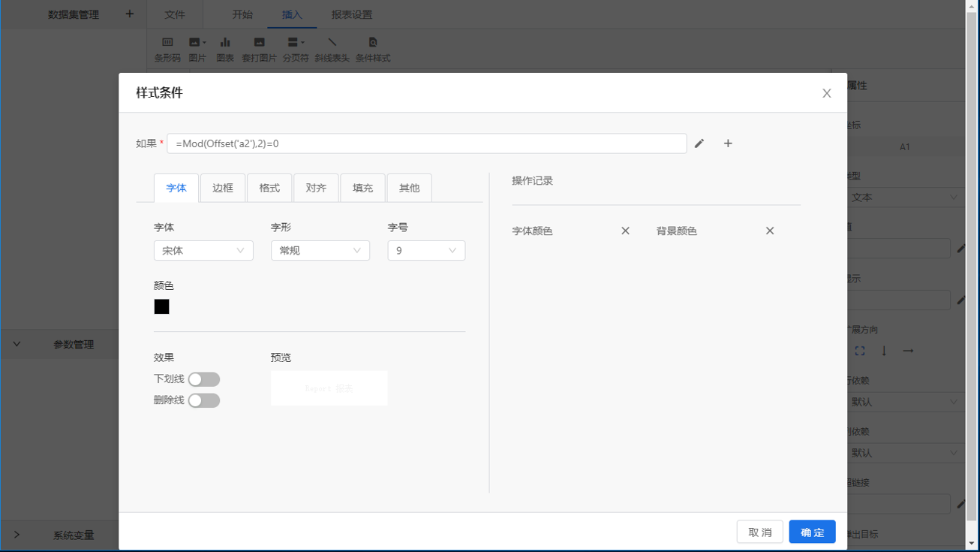Insert a 图表 chart
The width and height of the screenshot is (980, 552).
coord(225,49)
